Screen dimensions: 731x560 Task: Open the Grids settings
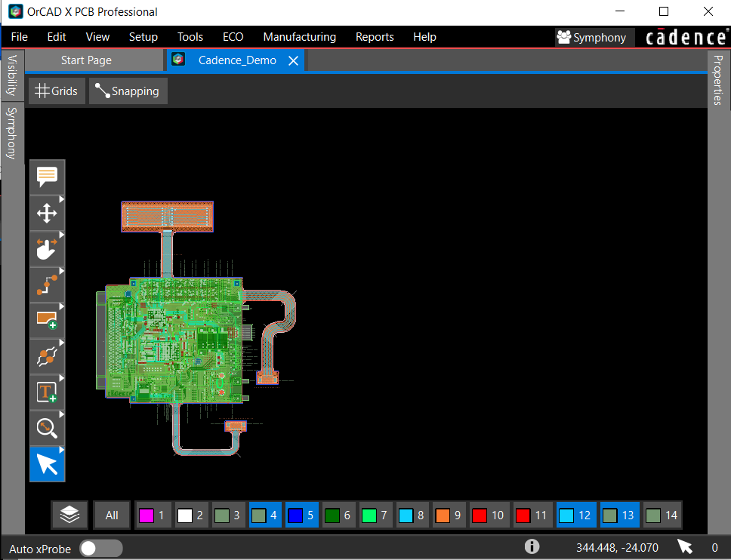[x=57, y=91]
